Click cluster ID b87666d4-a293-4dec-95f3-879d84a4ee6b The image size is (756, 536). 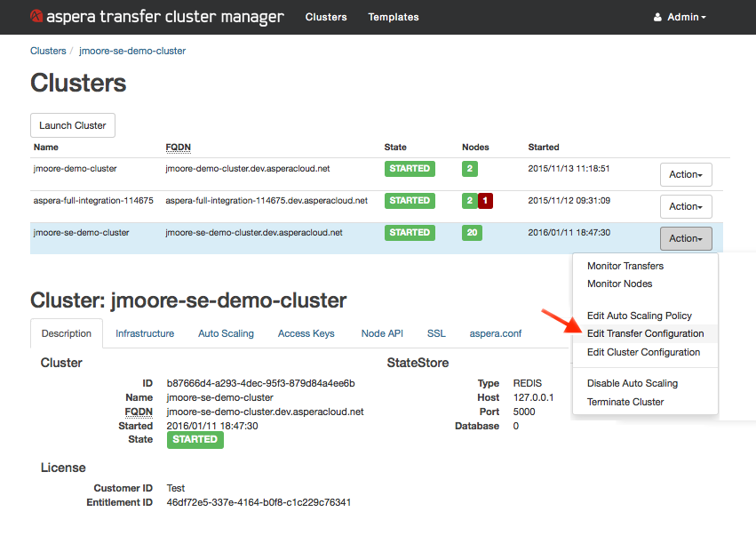click(x=260, y=383)
